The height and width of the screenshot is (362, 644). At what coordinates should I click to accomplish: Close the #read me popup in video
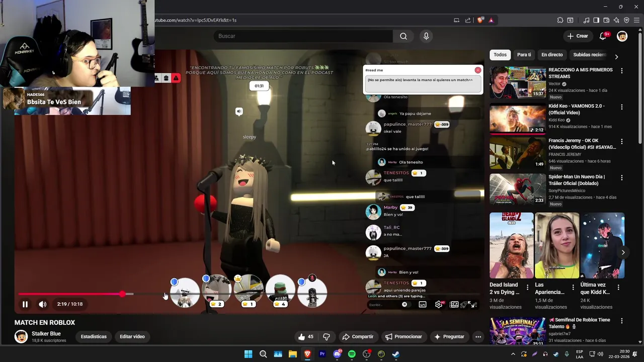pyautogui.click(x=477, y=70)
